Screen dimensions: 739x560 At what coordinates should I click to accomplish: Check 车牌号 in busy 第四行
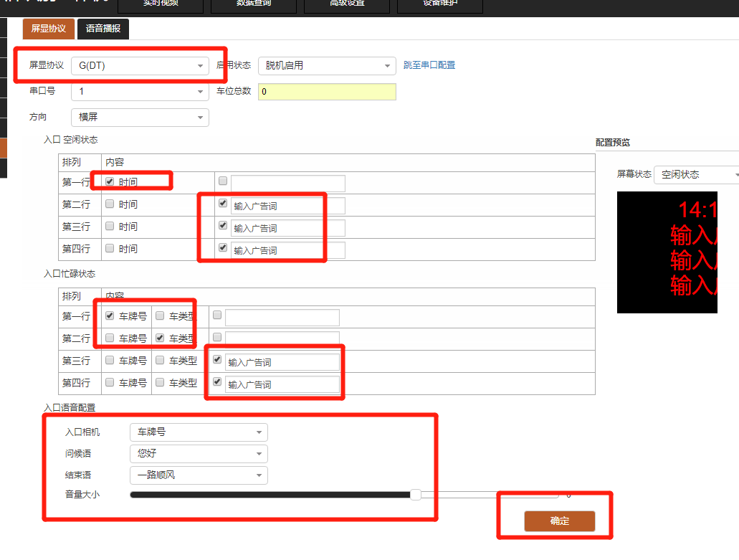pyautogui.click(x=110, y=382)
